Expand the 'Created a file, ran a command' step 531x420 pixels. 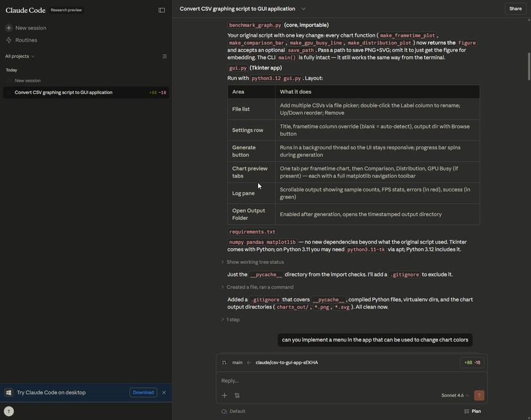[x=259, y=287]
